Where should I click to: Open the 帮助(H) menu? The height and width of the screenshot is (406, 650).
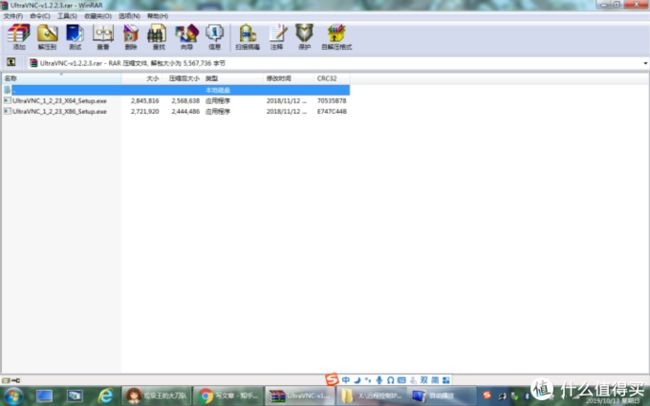point(158,16)
